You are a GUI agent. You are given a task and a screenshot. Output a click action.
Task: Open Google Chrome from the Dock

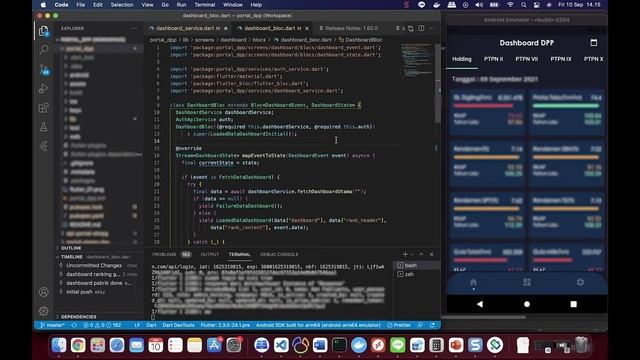(78, 345)
